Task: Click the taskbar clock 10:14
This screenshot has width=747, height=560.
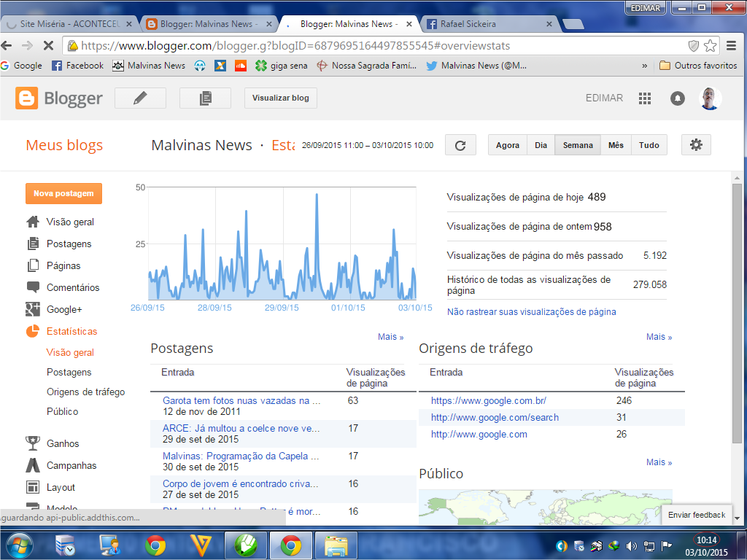Action: pyautogui.click(x=706, y=540)
